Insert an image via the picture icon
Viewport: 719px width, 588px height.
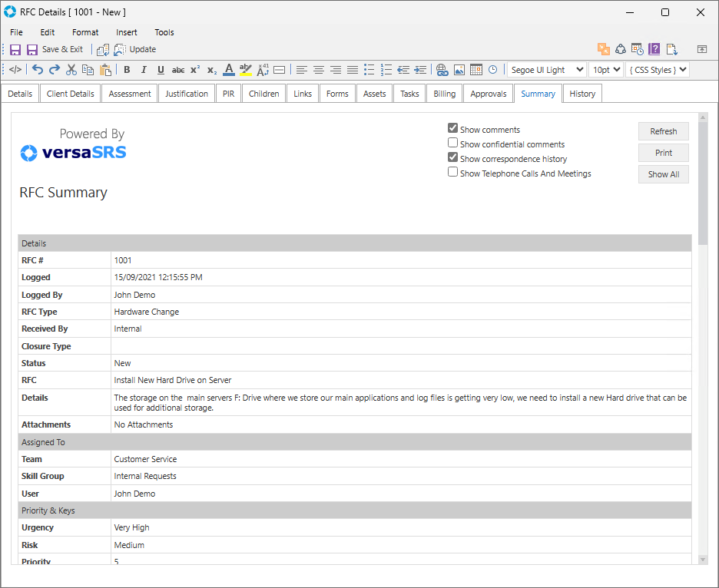(x=459, y=70)
